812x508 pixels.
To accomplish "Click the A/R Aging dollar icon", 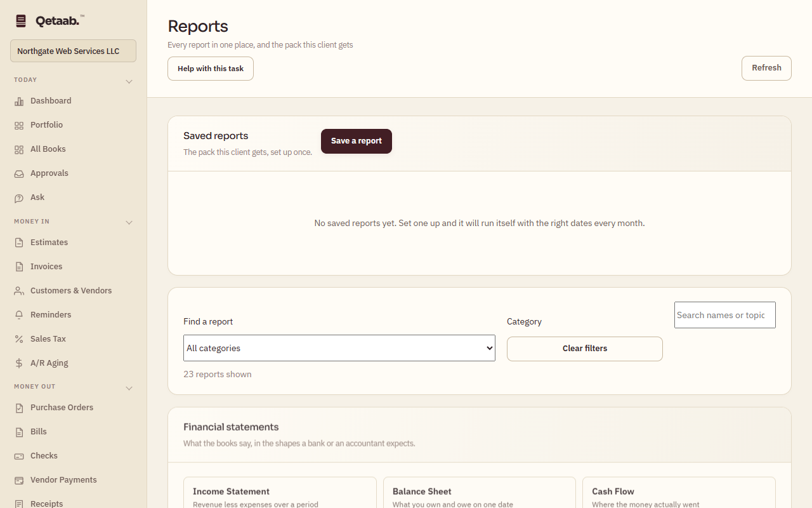I will pyautogui.click(x=19, y=363).
